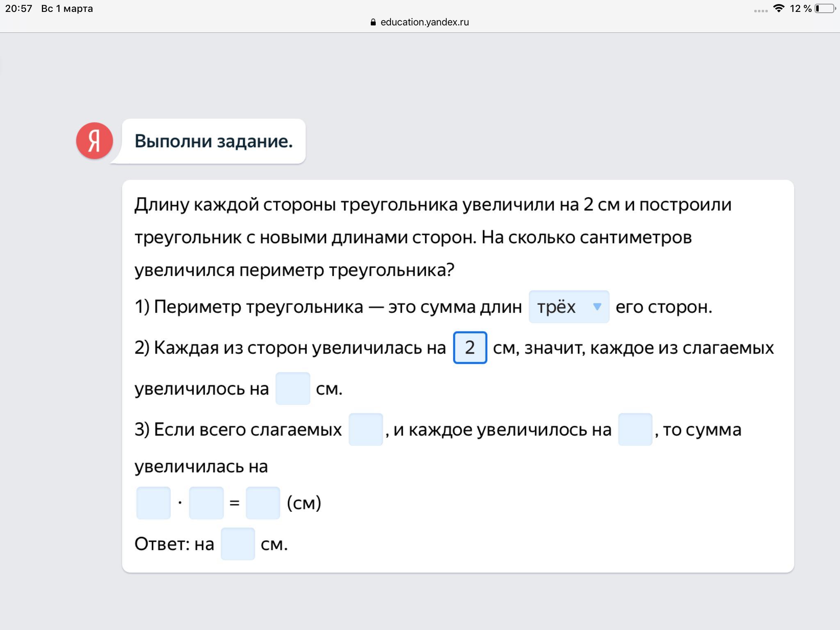Click the red Yandex 'Я' avatar icon
840x630 pixels.
(95, 141)
